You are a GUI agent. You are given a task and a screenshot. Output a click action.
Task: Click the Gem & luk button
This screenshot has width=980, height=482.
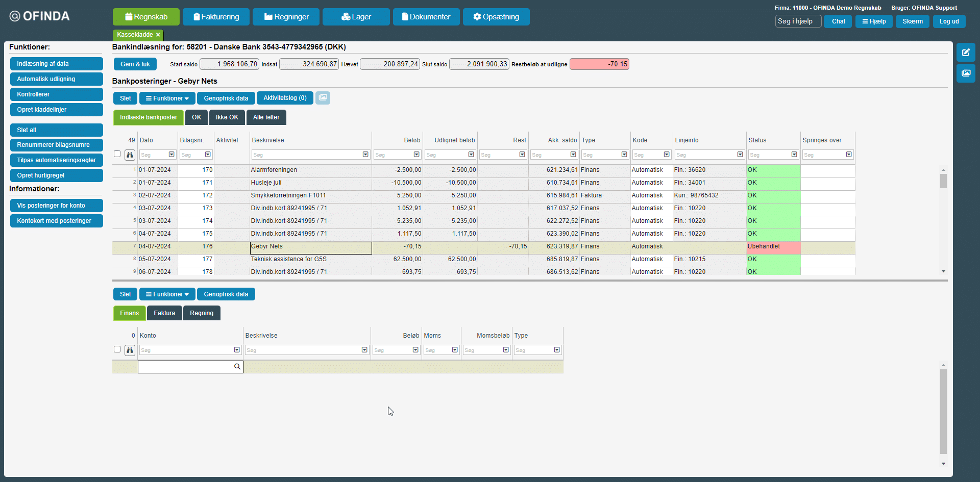tap(135, 64)
